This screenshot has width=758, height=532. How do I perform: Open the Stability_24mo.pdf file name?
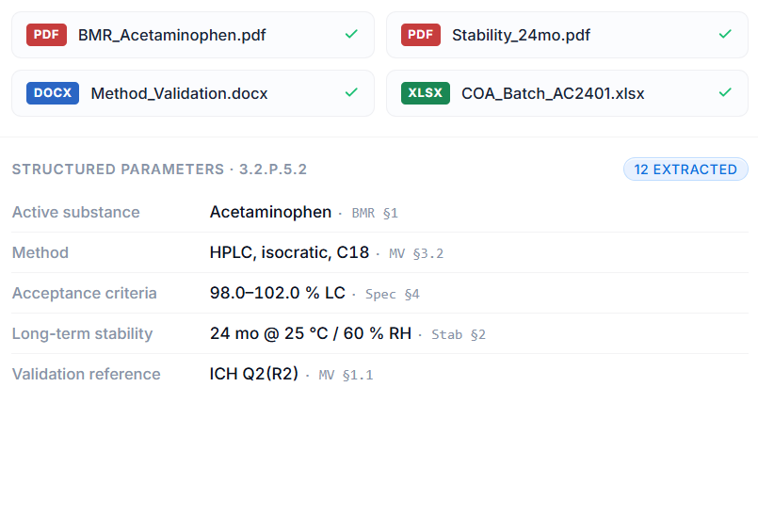[521, 35]
